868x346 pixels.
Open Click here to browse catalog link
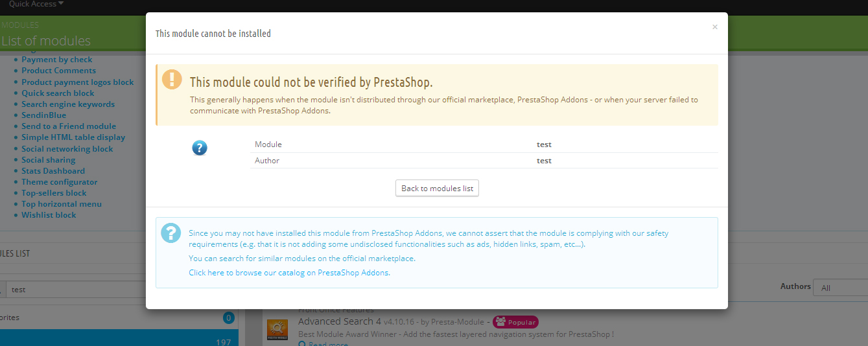pyautogui.click(x=289, y=273)
